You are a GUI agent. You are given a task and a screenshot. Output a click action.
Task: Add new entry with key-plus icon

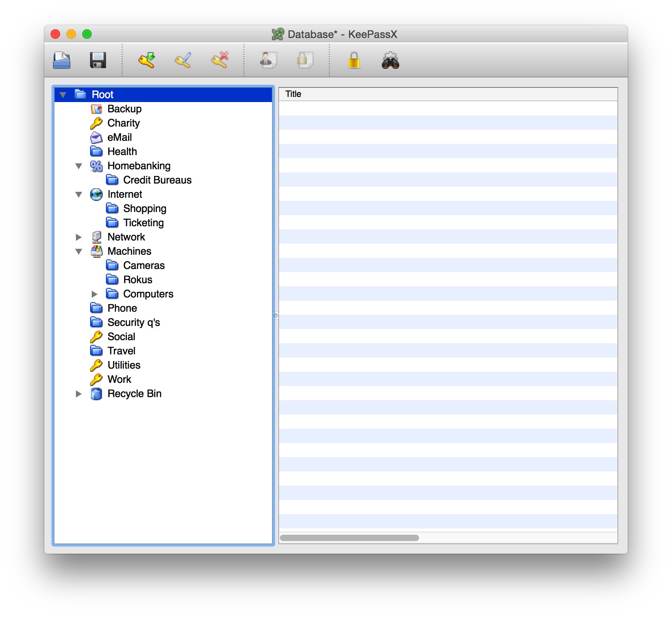point(147,61)
